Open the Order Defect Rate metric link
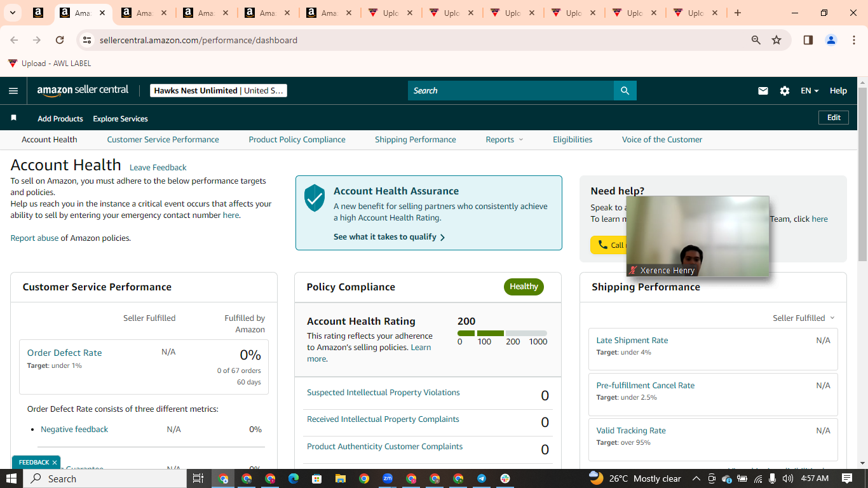Screen dimensions: 868x488 pos(65,353)
